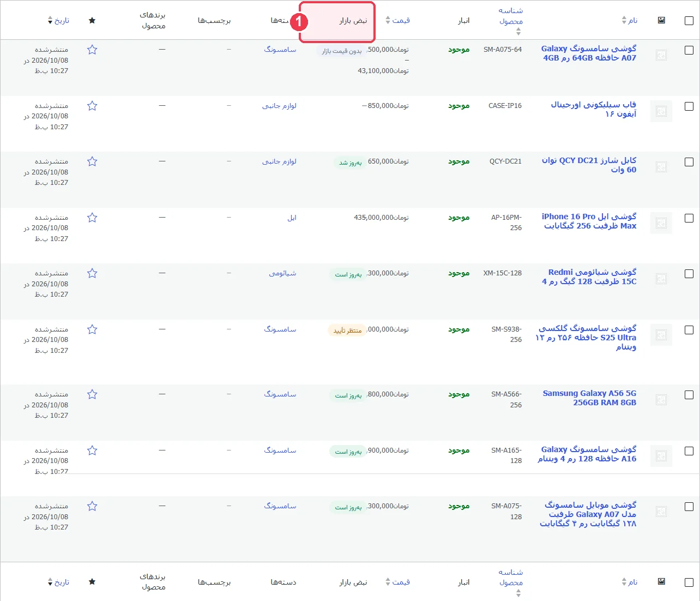
Task: Tick the select-all checkbox in the table footer
Action: [689, 582]
